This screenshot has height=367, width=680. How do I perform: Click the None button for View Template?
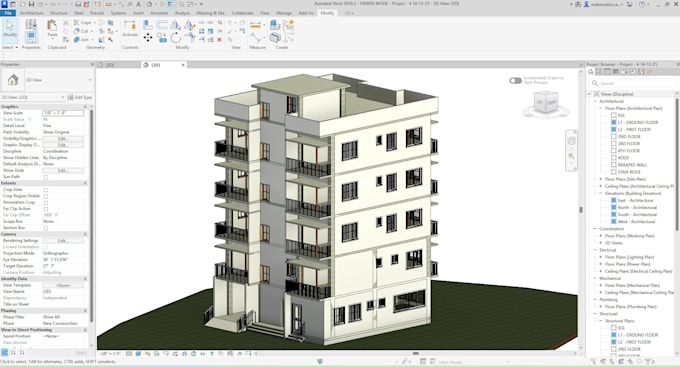[x=62, y=285]
